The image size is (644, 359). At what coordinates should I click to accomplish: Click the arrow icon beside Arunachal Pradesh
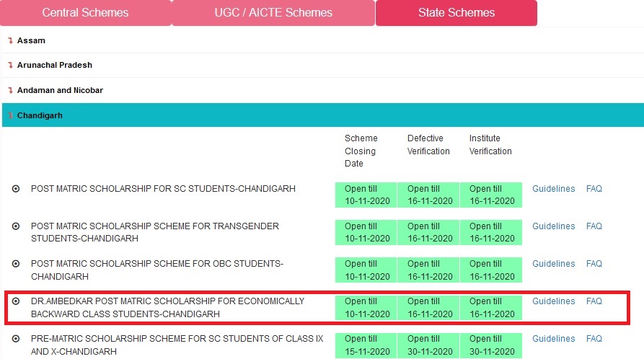coord(10,65)
